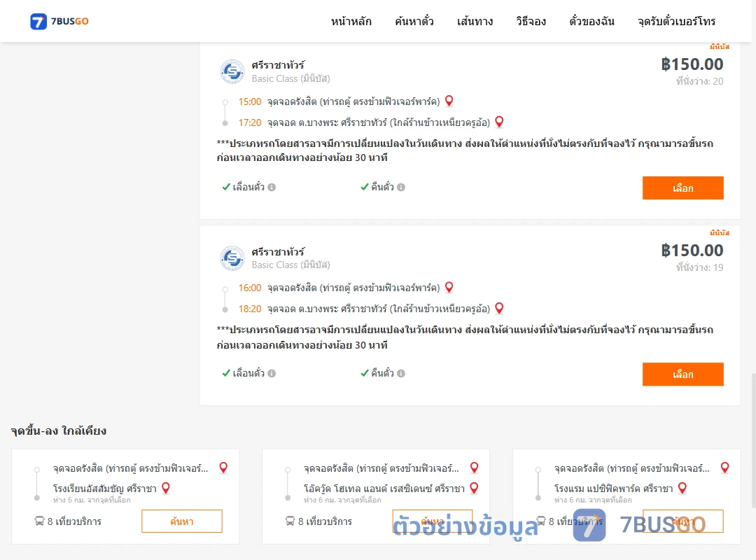This screenshot has height=560, width=756.
Task: Click the 15:00 departure time
Action: click(250, 101)
